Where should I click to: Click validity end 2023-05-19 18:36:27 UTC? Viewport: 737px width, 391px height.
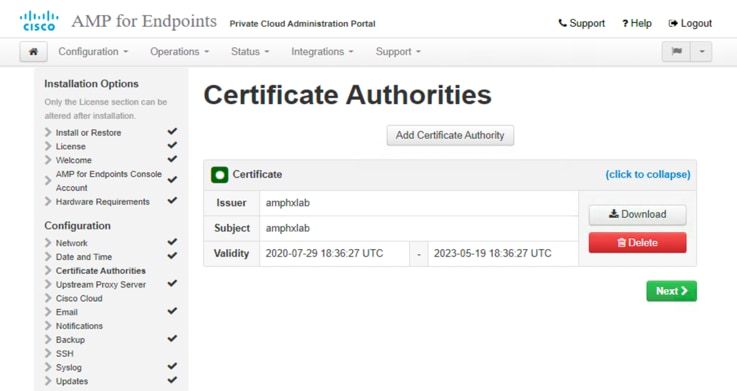[x=493, y=253]
